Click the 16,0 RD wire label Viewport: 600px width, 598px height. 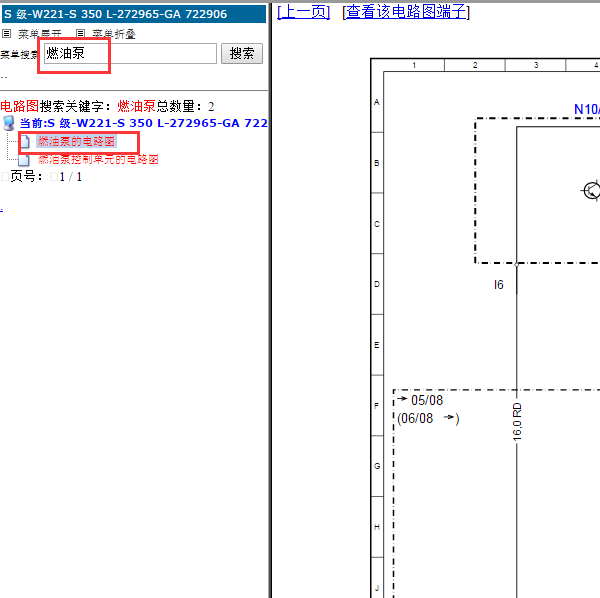[517, 421]
